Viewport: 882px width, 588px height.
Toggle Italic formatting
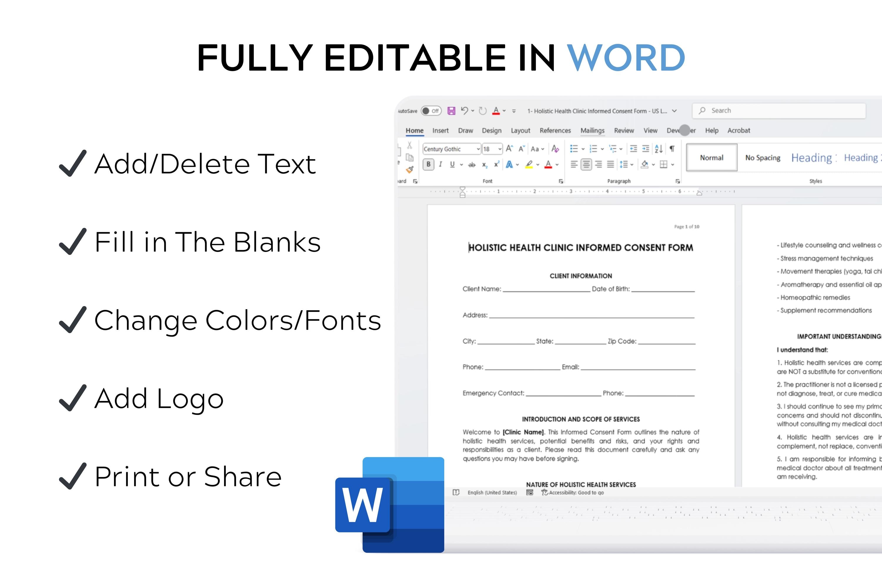click(x=440, y=164)
